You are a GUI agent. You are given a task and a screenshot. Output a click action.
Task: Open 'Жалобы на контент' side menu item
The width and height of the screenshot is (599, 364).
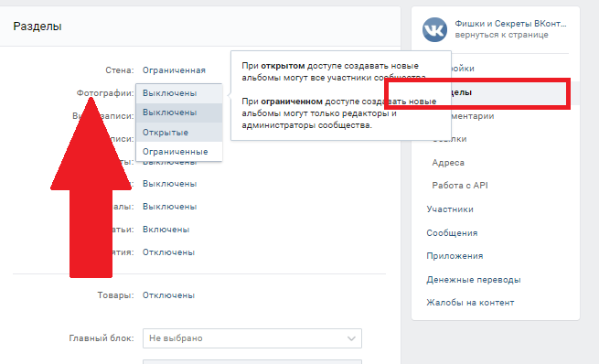(470, 303)
